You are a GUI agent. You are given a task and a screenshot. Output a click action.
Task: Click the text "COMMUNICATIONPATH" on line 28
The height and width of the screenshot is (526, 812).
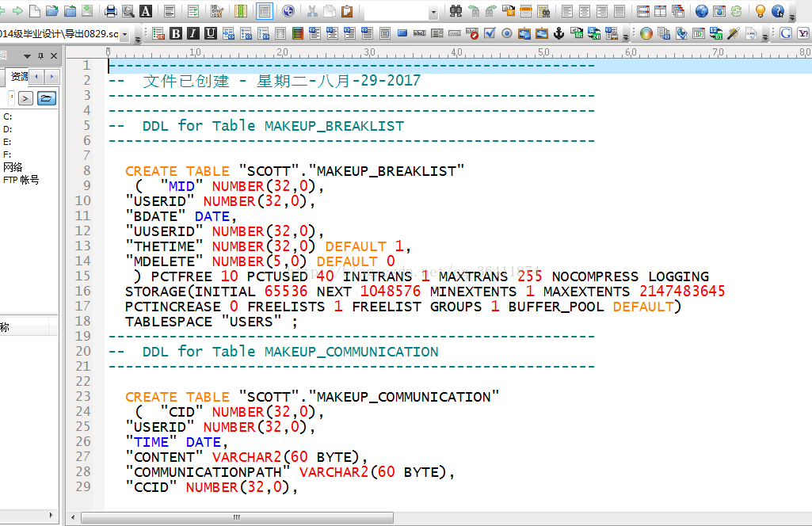click(208, 472)
